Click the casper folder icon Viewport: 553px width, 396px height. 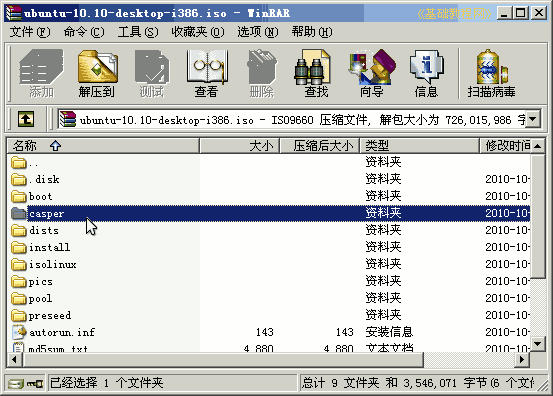click(19, 213)
